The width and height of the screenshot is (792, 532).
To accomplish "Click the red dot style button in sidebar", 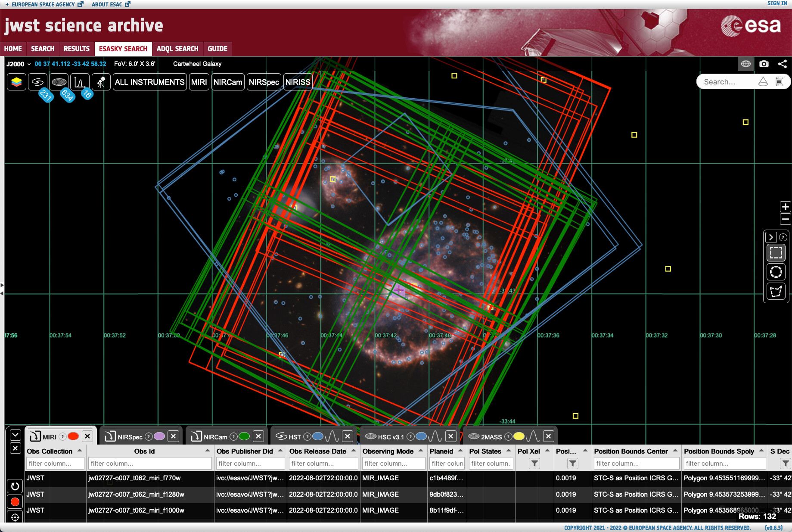I will click(x=15, y=502).
